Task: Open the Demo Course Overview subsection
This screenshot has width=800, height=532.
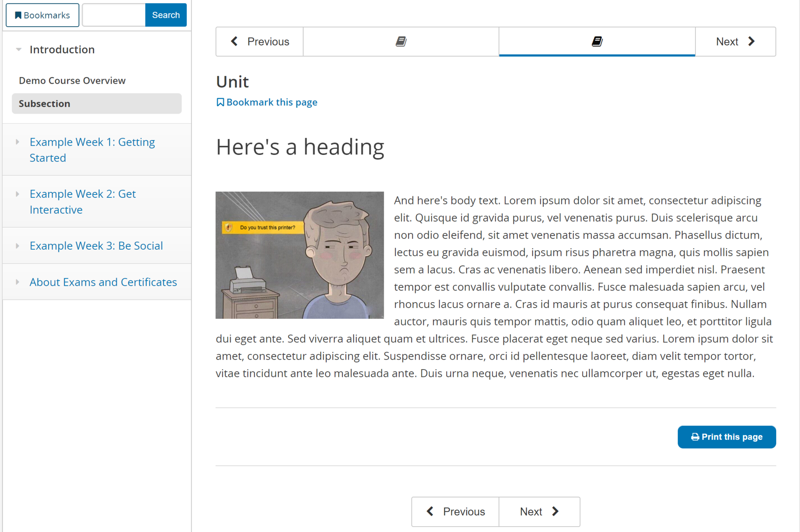Action: (72, 80)
